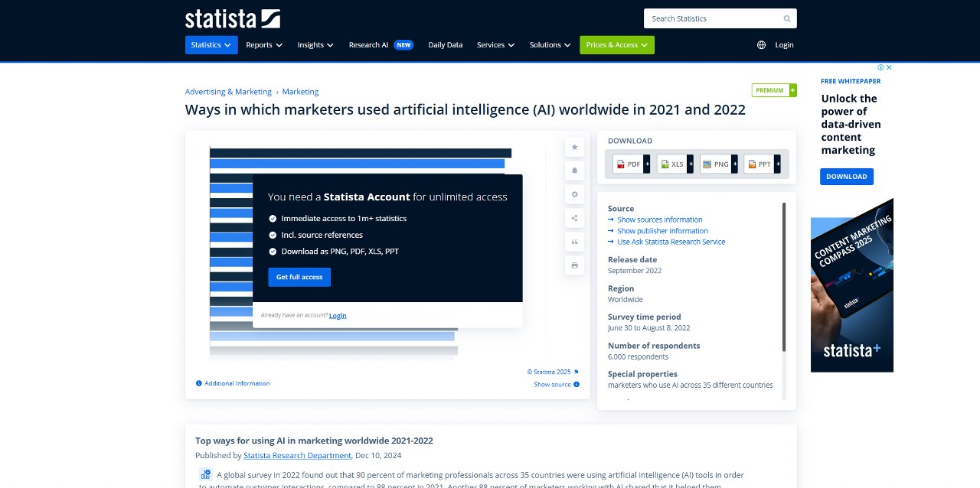Image resolution: width=980 pixels, height=488 pixels.
Task: Open the Prices & Access dropdown
Action: pos(617,45)
